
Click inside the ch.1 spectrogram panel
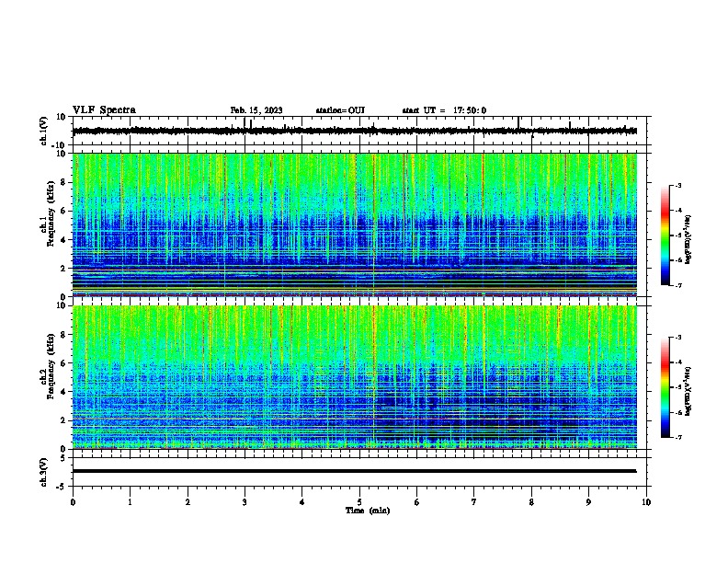[x=354, y=224]
